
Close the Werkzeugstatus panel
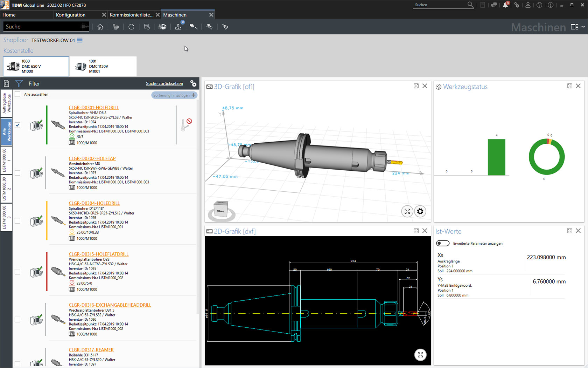tap(578, 86)
